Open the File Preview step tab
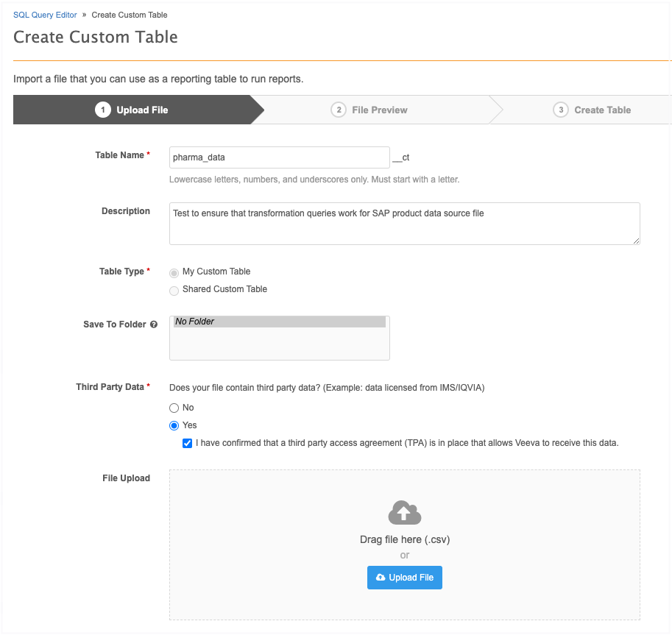The width and height of the screenshot is (672, 635). [379, 110]
